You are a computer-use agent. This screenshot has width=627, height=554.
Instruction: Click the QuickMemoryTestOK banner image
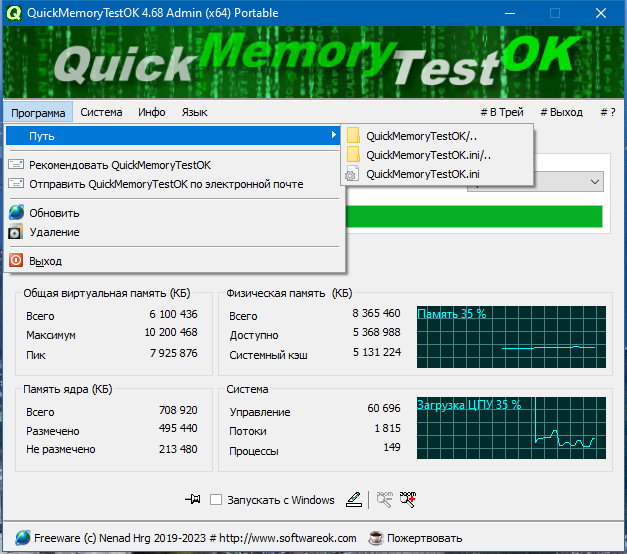[314, 62]
